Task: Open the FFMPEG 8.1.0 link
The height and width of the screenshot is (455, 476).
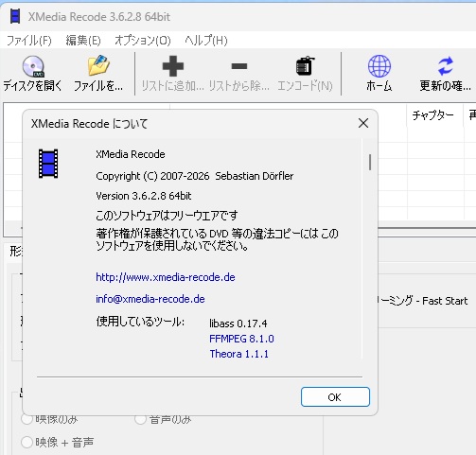Action: [241, 339]
